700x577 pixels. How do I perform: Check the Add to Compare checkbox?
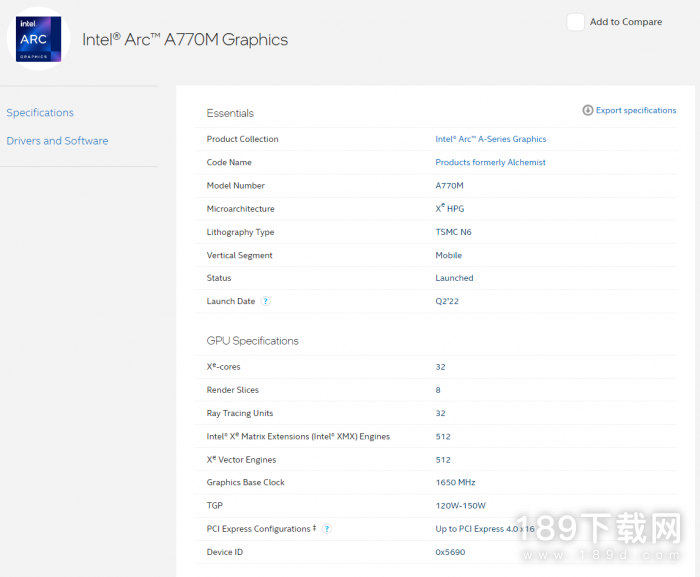click(575, 22)
